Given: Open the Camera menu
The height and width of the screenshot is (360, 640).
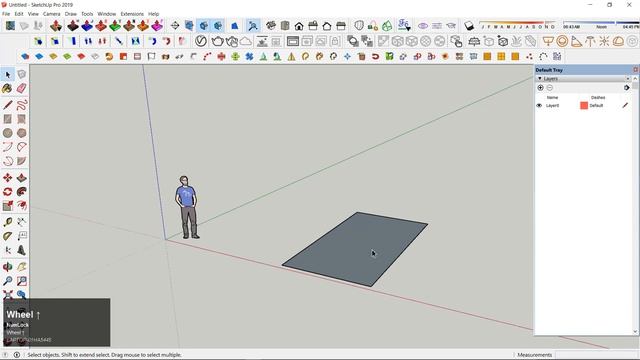Looking at the screenshot, I should click(51, 14).
